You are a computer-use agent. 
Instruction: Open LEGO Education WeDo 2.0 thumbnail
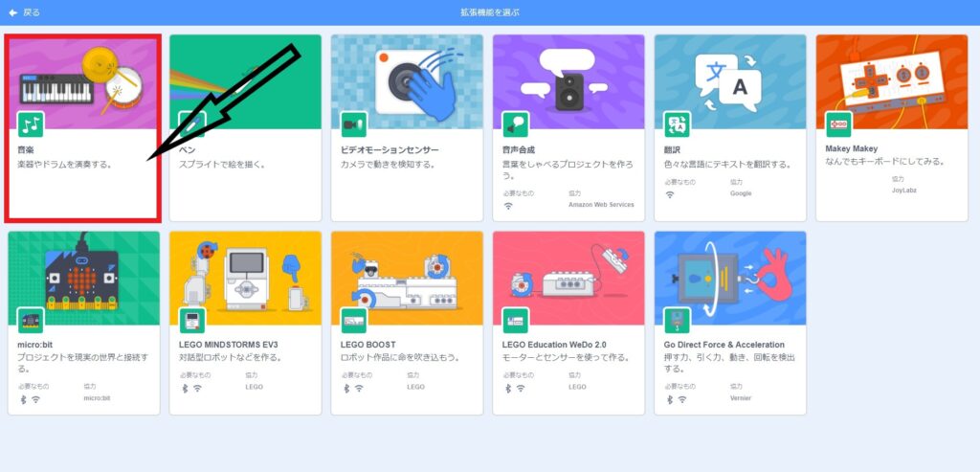click(568, 279)
